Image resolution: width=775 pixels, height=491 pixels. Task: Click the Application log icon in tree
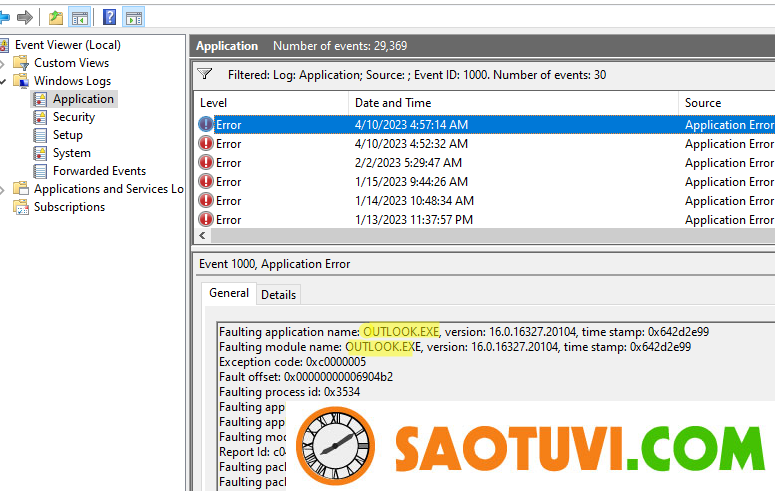click(x=40, y=99)
